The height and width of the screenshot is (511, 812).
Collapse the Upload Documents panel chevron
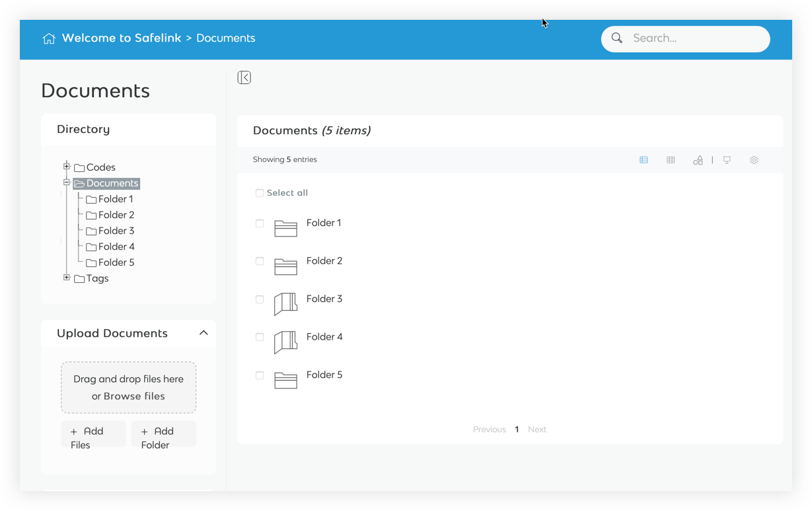(203, 333)
